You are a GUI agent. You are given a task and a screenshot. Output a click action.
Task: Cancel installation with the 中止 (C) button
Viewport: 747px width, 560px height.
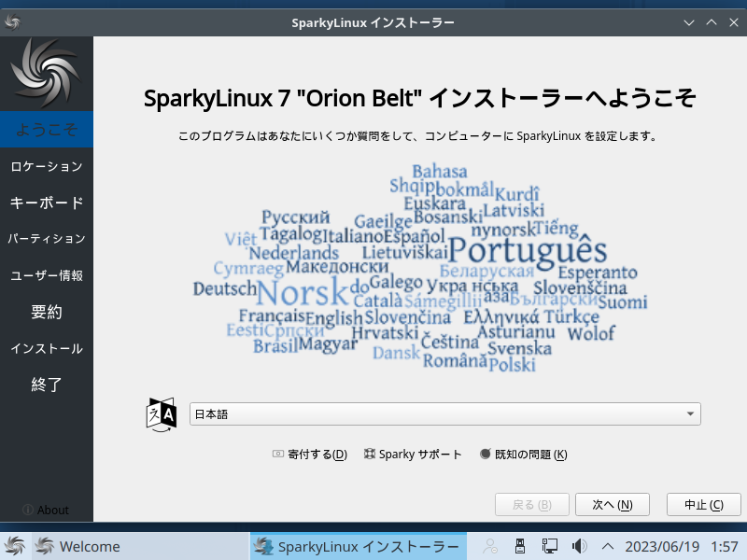(704, 504)
